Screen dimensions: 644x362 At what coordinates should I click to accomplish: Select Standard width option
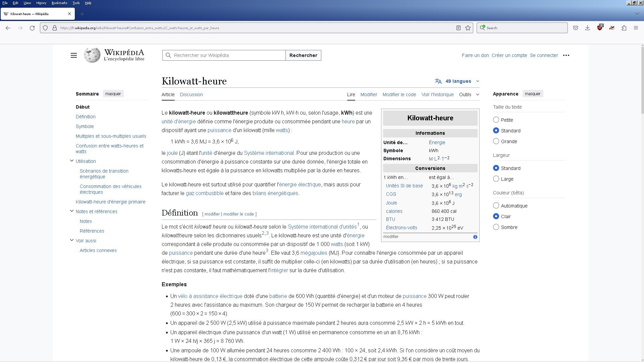click(x=496, y=168)
